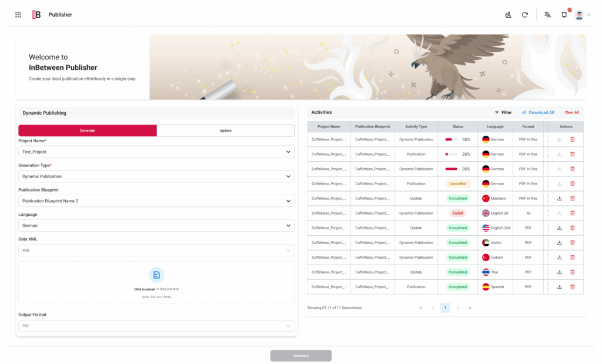602x364 pixels.
Task: Open the user profile avatar menu
Action: pyautogui.click(x=579, y=15)
